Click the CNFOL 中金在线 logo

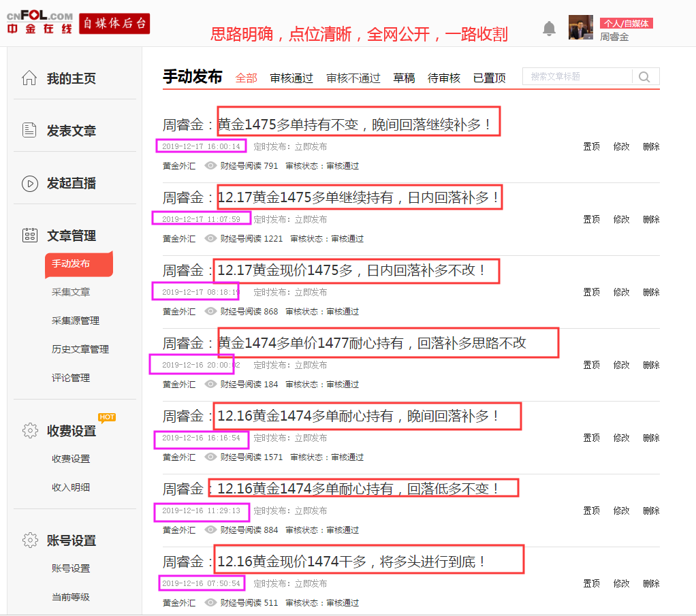click(x=39, y=22)
